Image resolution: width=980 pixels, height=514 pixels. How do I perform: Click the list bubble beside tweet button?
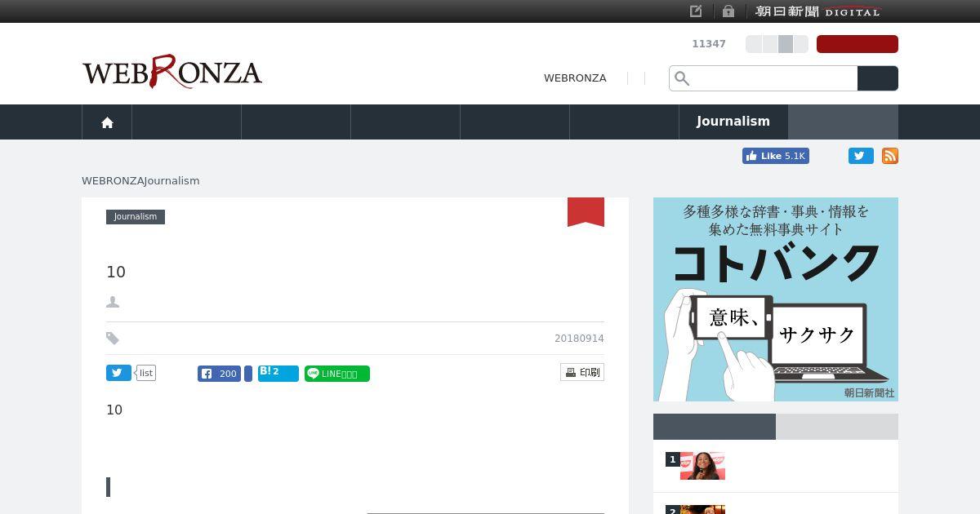click(x=145, y=373)
